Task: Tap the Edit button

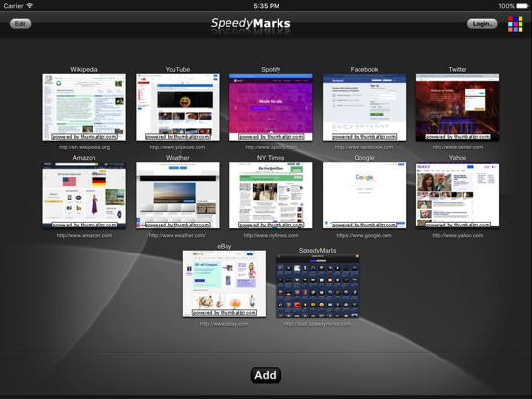Action: (x=20, y=24)
